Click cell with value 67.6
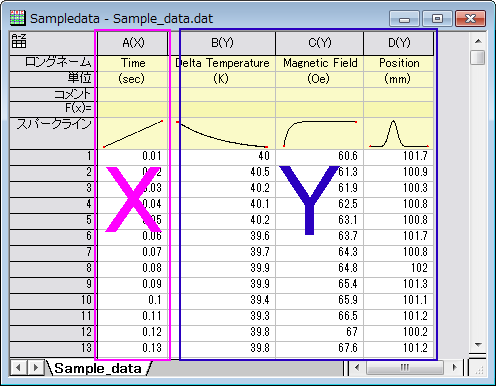This screenshot has height=386, width=496. click(319, 348)
